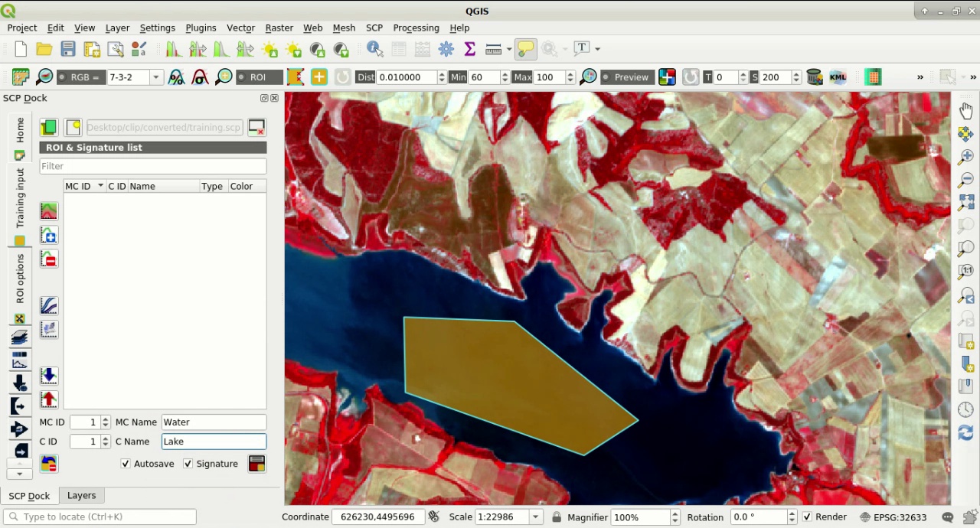Viewport: 980px width, 528px height.
Task: Click the Refresh map icon
Action: 966,433
